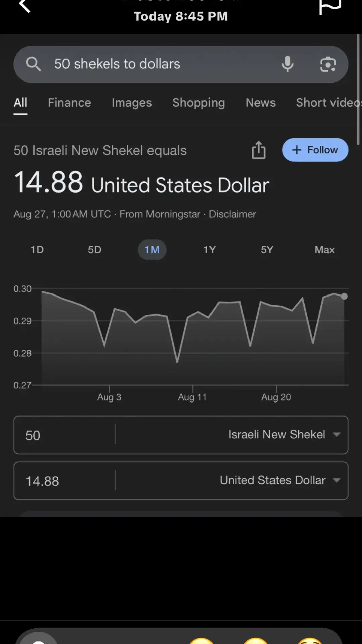Image resolution: width=362 pixels, height=644 pixels.
Task: Tap the share icon beside Follow
Action: tap(259, 150)
